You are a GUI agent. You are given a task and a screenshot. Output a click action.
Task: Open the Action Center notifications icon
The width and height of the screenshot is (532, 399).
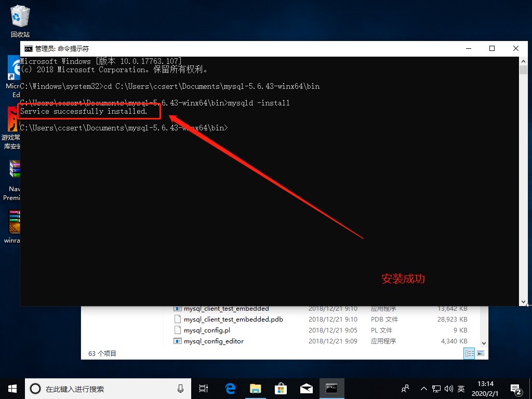click(x=516, y=390)
